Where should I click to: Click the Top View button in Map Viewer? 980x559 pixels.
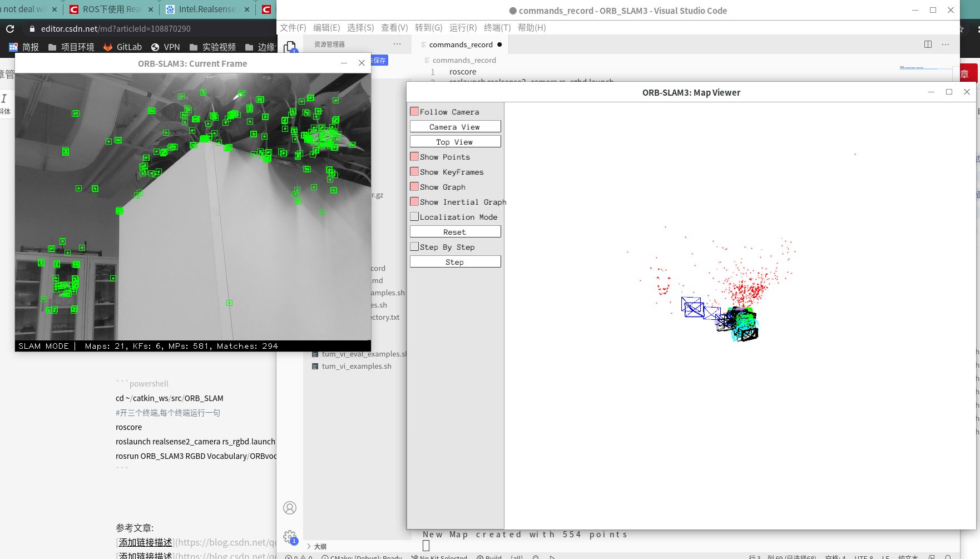(x=455, y=141)
